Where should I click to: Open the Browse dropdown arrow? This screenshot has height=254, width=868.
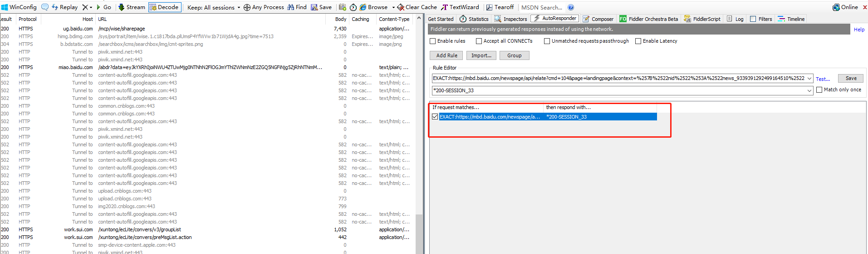(x=393, y=7)
